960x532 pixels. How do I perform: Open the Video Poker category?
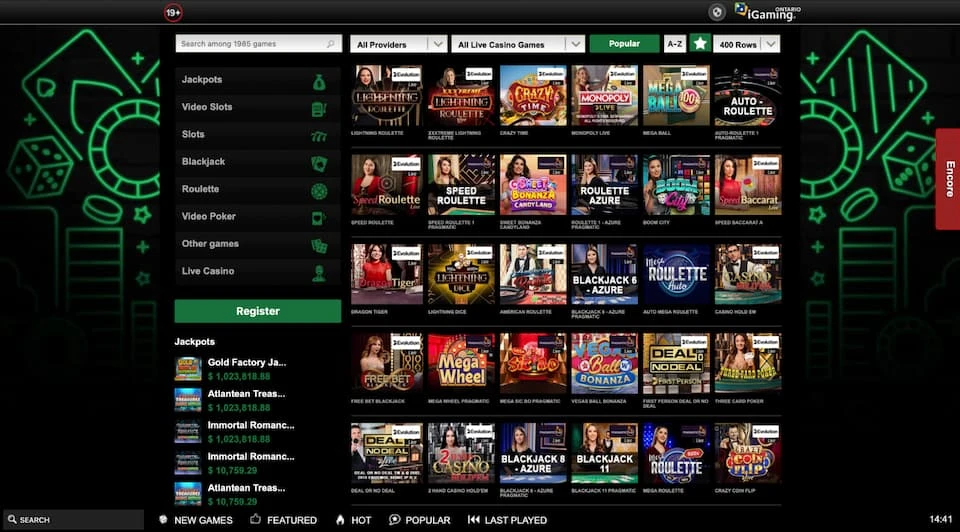pyautogui.click(x=258, y=216)
